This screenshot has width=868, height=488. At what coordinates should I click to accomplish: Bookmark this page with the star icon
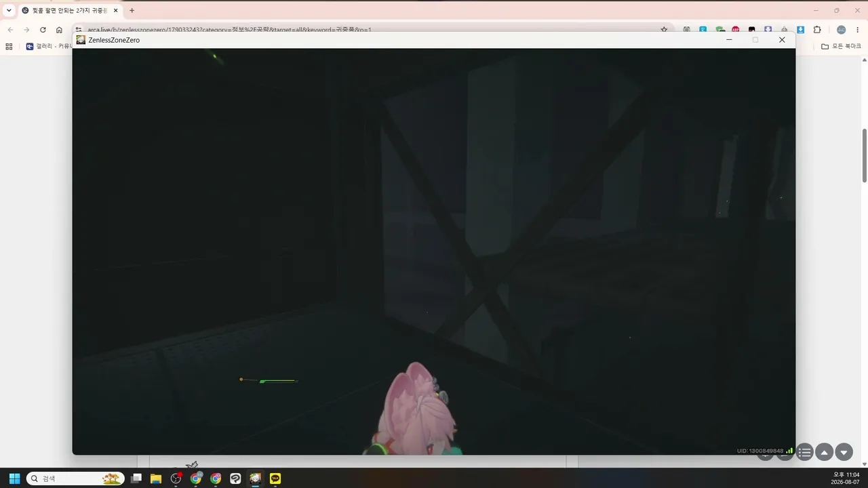tap(664, 30)
